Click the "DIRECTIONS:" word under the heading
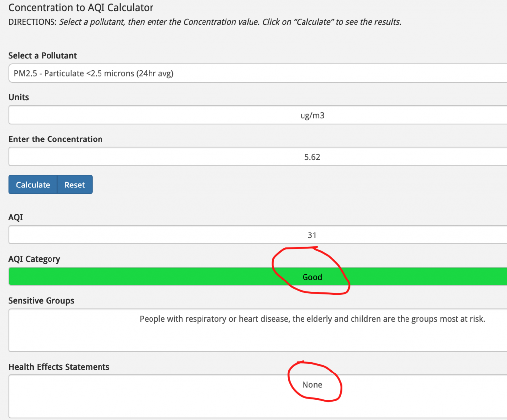The width and height of the screenshot is (507, 420). 33,23
